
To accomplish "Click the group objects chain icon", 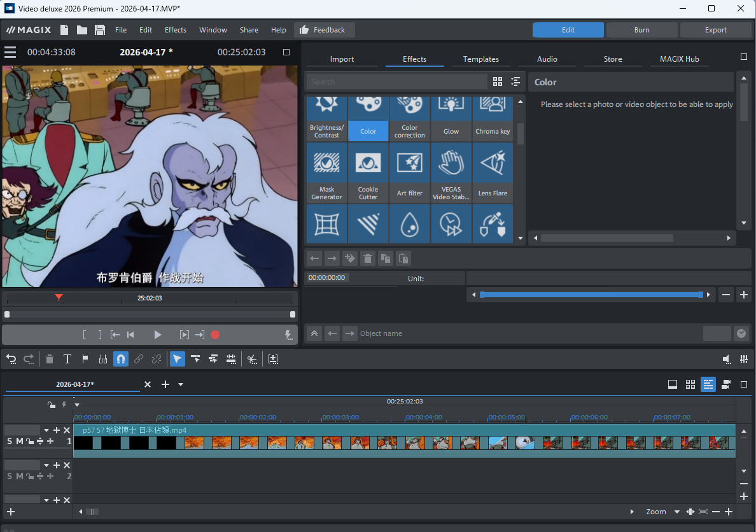I will click(x=138, y=359).
